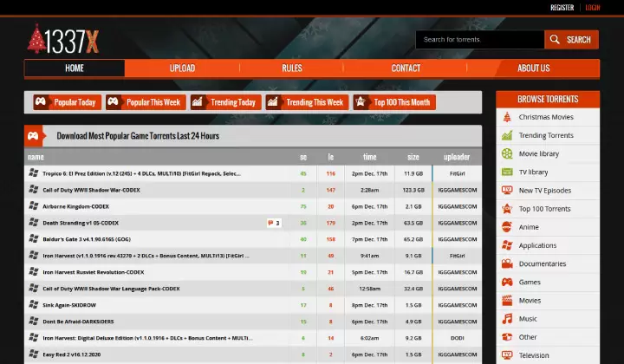The width and height of the screenshot is (624, 364).
Task: Open Easy Red 2 v16.12.2020 torrent
Action: tap(72, 354)
